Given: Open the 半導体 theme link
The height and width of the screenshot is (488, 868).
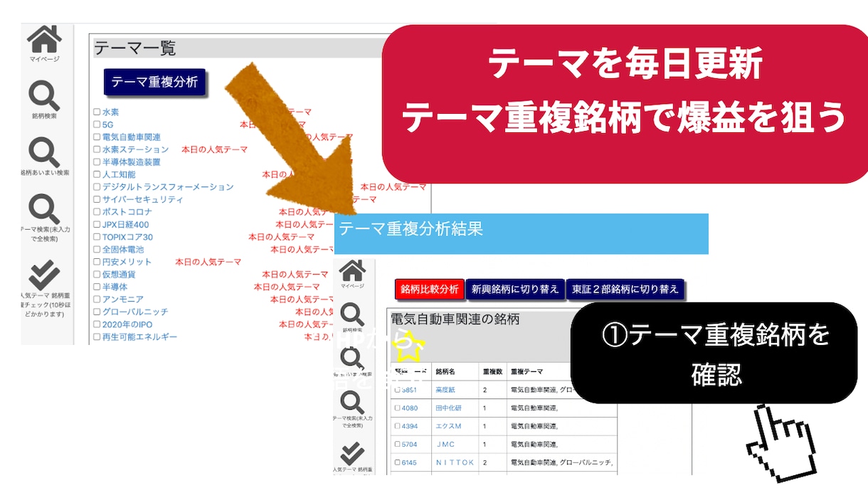Looking at the screenshot, I should pyautogui.click(x=115, y=287).
